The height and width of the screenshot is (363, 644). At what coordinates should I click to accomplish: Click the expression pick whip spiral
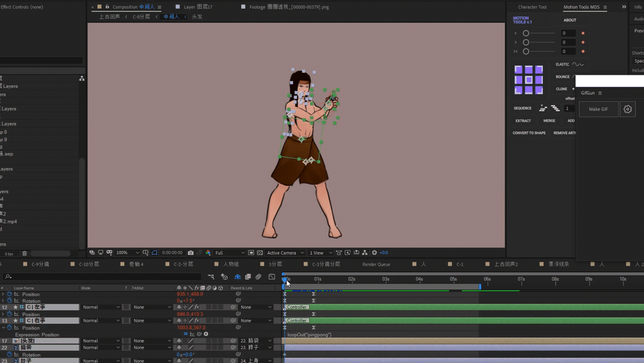pos(199,334)
